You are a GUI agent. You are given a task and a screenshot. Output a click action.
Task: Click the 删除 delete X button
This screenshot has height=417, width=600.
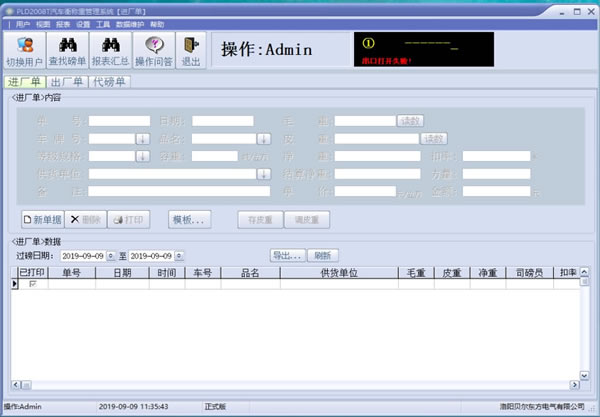pos(85,219)
